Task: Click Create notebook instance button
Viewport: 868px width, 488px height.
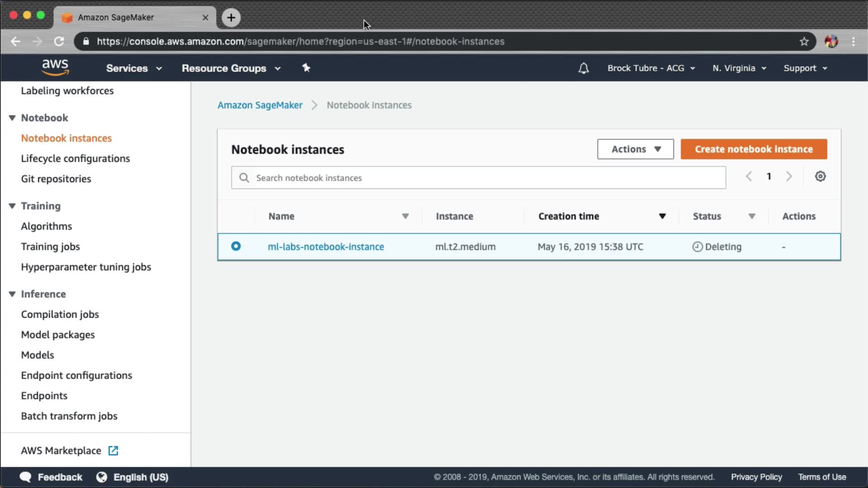Action: coord(754,149)
